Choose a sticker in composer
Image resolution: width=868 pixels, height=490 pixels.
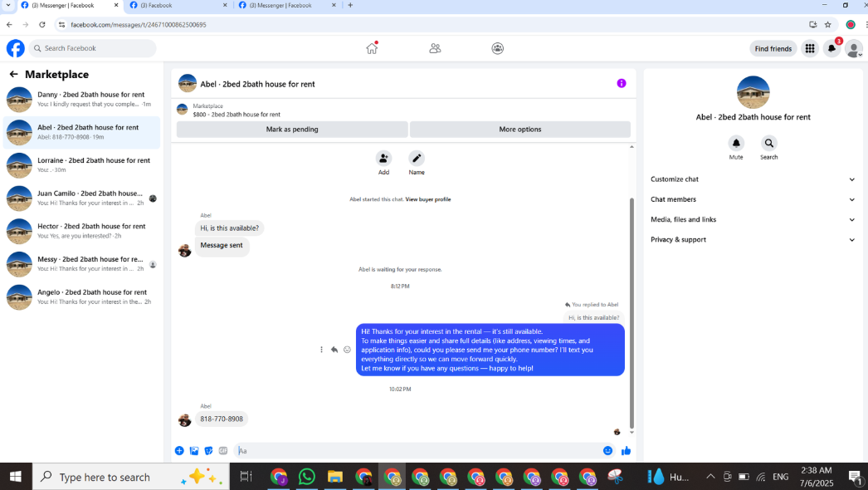208,451
